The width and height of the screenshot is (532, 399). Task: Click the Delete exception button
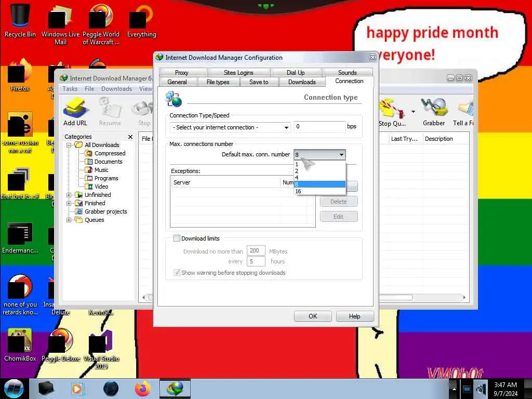tap(339, 202)
